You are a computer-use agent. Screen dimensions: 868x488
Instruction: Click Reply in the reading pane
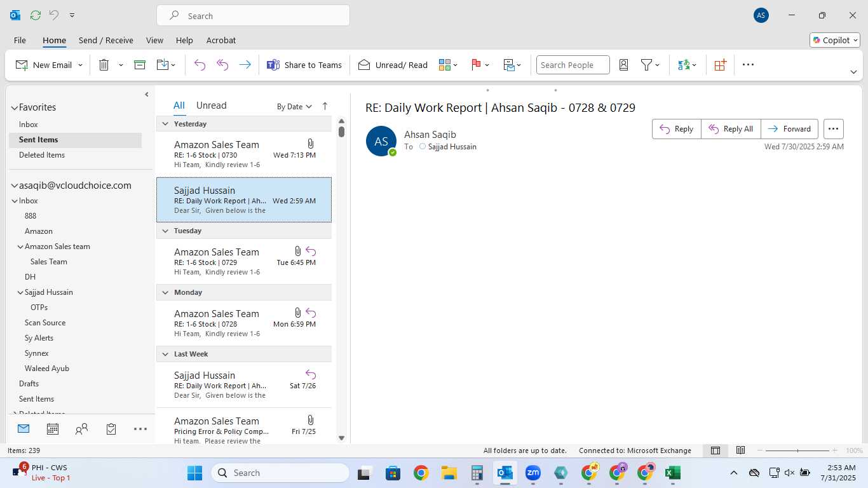677,129
